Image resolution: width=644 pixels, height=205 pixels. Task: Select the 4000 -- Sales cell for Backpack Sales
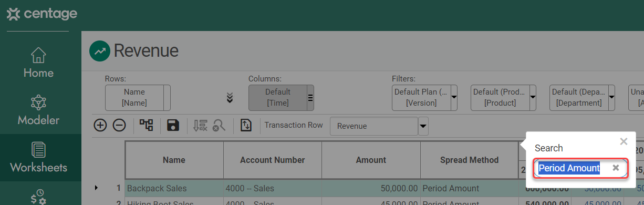(273, 188)
